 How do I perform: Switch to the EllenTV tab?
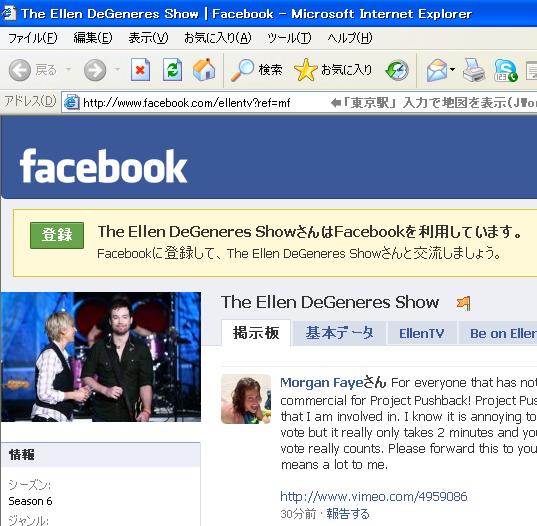422,333
